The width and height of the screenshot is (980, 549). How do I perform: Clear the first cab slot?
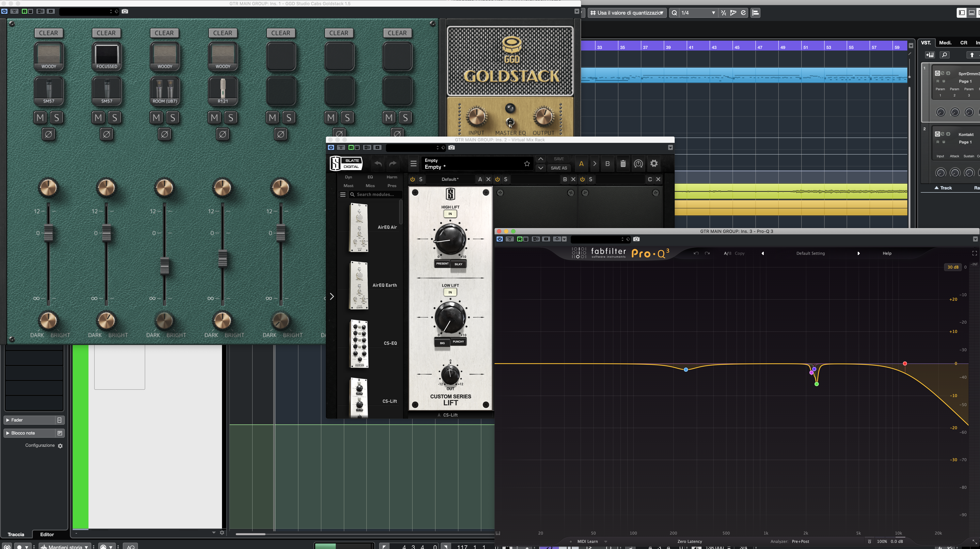(x=49, y=33)
